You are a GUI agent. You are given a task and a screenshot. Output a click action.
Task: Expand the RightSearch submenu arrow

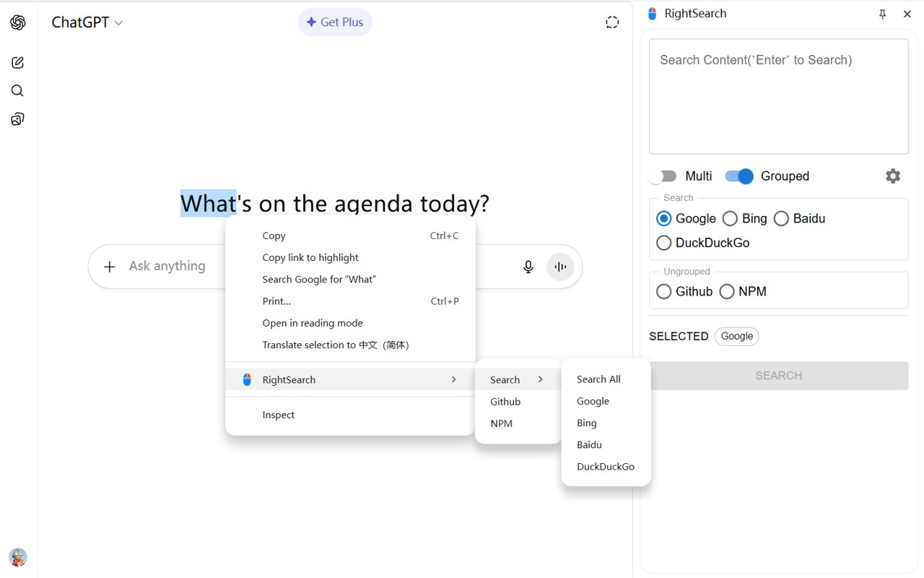click(453, 379)
